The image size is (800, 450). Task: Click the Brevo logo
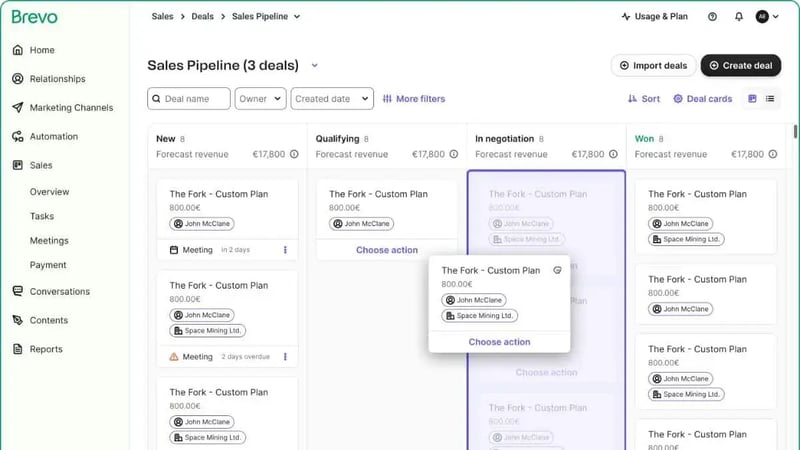tap(34, 17)
